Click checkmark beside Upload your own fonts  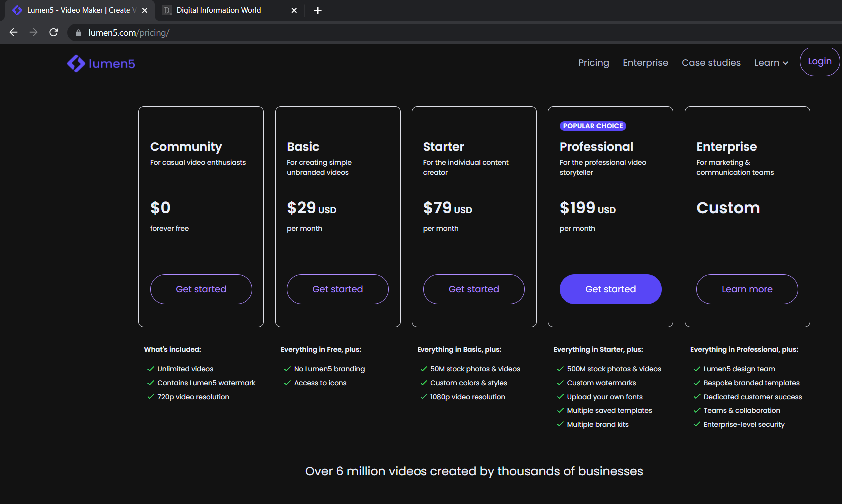click(x=560, y=397)
